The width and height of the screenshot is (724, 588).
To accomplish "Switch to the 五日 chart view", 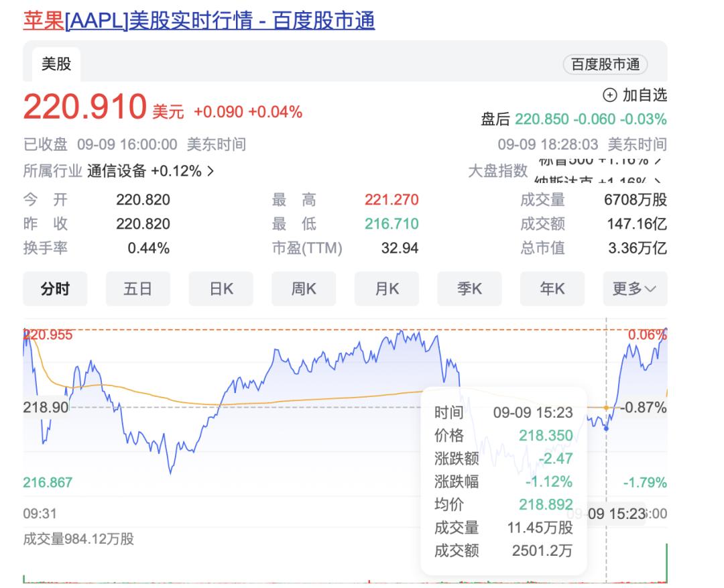I will pyautogui.click(x=137, y=289).
